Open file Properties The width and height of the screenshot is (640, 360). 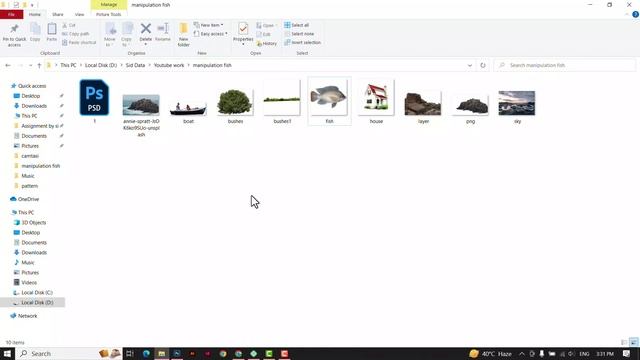tap(243, 33)
